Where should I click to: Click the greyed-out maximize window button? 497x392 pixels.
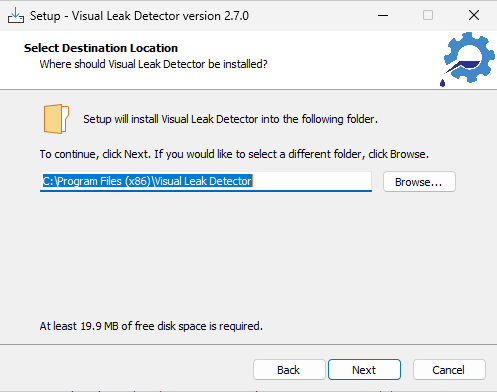coord(428,15)
